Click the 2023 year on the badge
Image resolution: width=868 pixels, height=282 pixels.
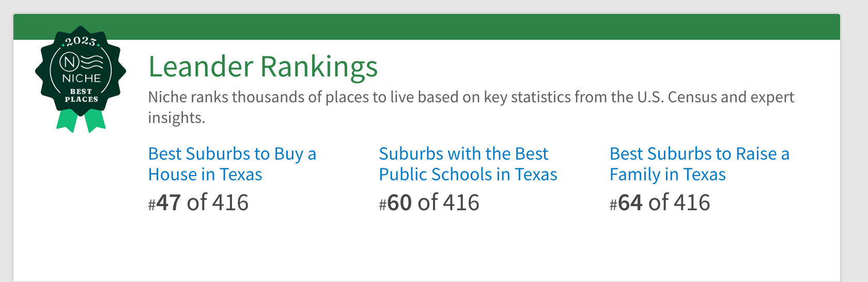click(81, 41)
